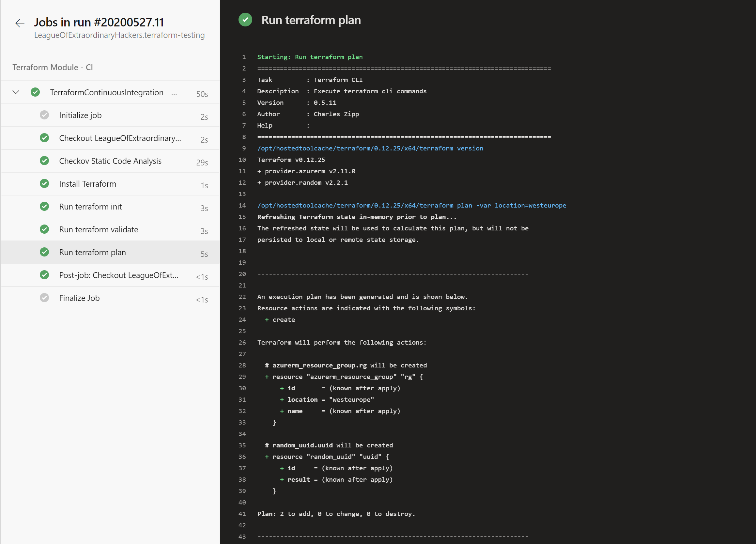Click log line number 41
This screenshot has width=756, height=544.
(x=242, y=514)
